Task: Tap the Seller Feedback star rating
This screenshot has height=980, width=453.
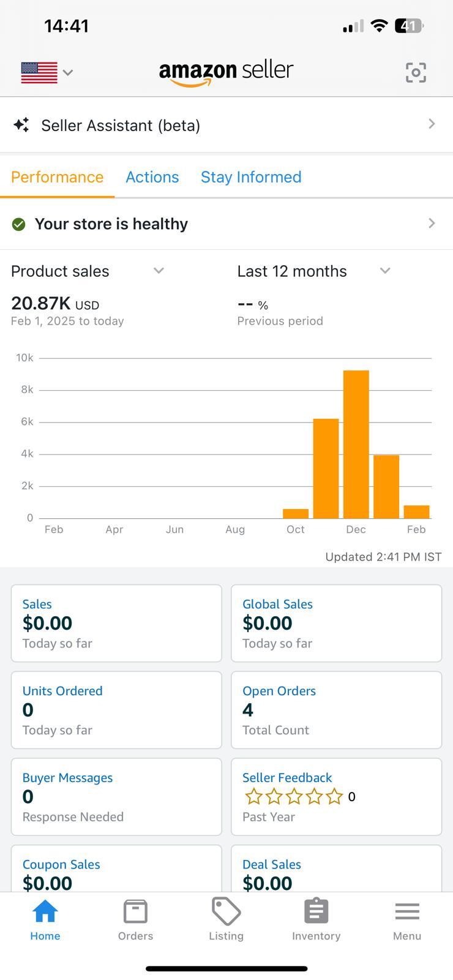Action: point(294,797)
